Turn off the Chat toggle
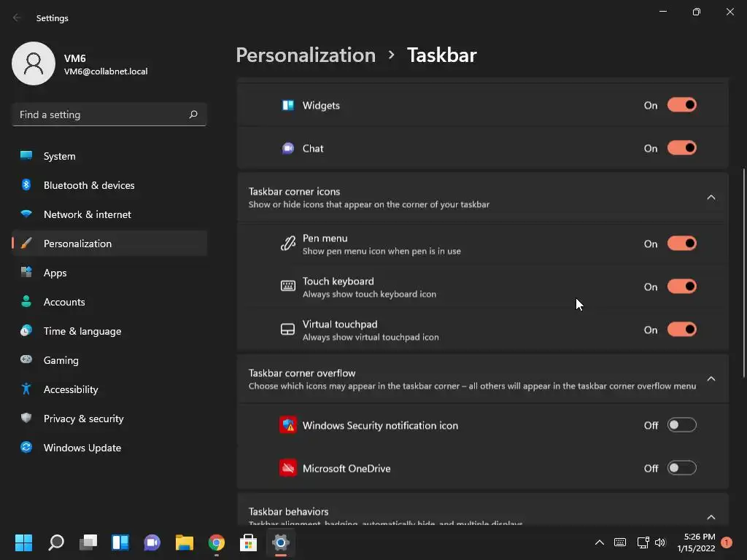The image size is (747, 560). coord(682,148)
